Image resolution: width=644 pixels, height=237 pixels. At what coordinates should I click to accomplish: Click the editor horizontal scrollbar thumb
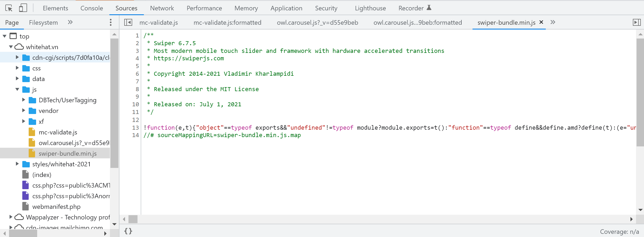click(133, 219)
